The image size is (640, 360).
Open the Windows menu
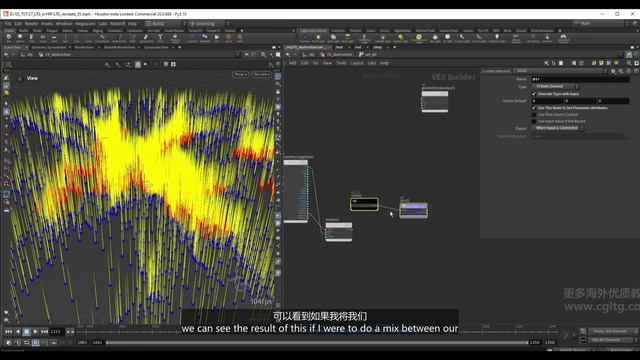[64, 24]
